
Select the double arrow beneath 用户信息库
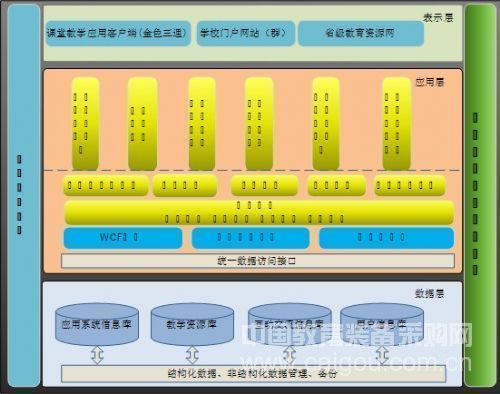[382, 355]
